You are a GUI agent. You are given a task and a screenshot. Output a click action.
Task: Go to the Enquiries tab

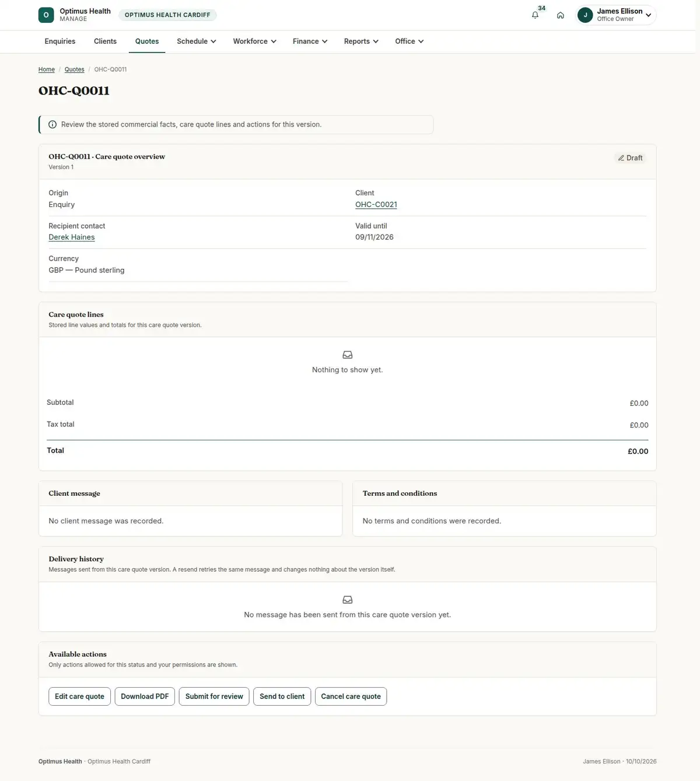click(x=60, y=41)
